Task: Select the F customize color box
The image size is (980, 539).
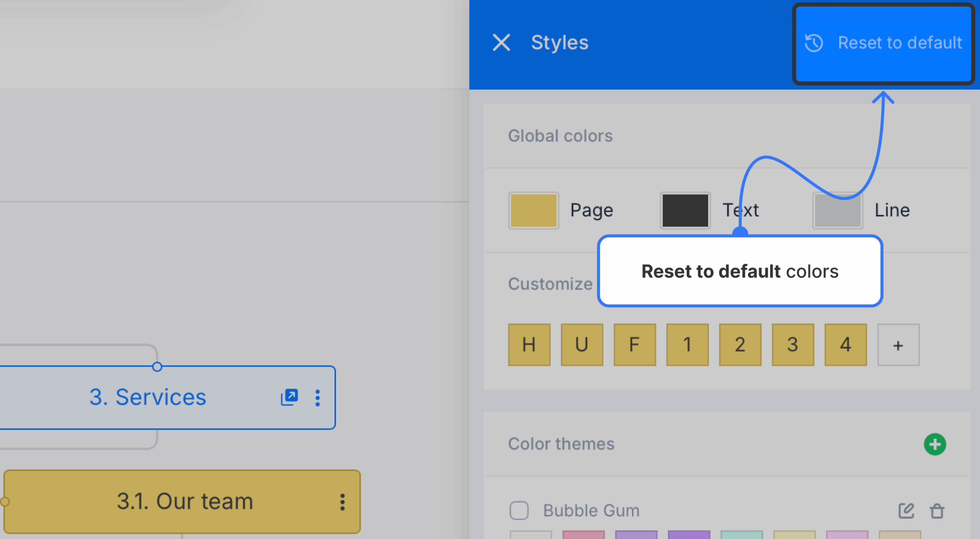Action: (x=635, y=344)
